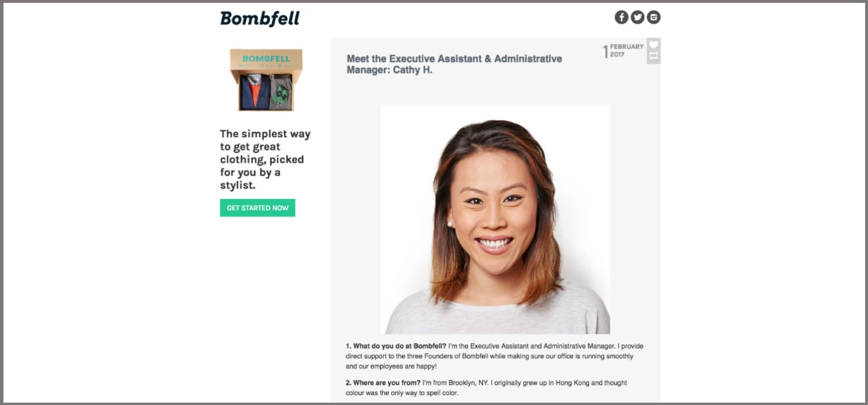
Task: Visit Bombfell's Instagram via camera icon
Action: coord(653,17)
